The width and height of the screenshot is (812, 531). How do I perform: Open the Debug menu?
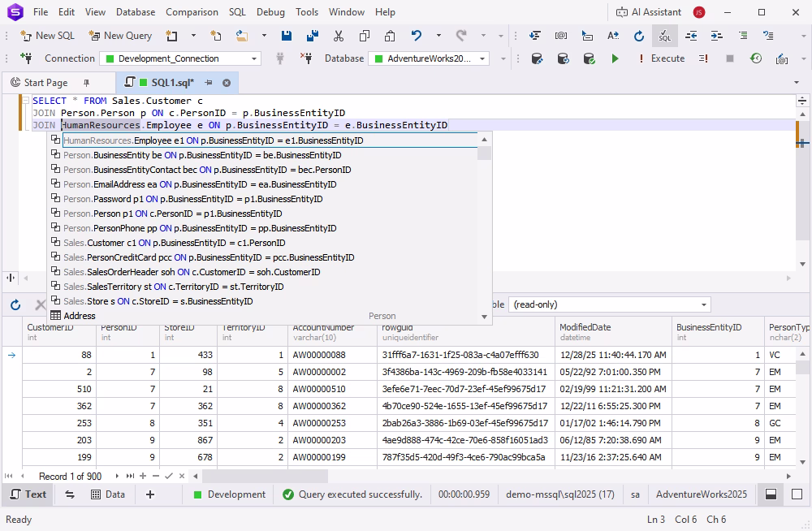(270, 12)
